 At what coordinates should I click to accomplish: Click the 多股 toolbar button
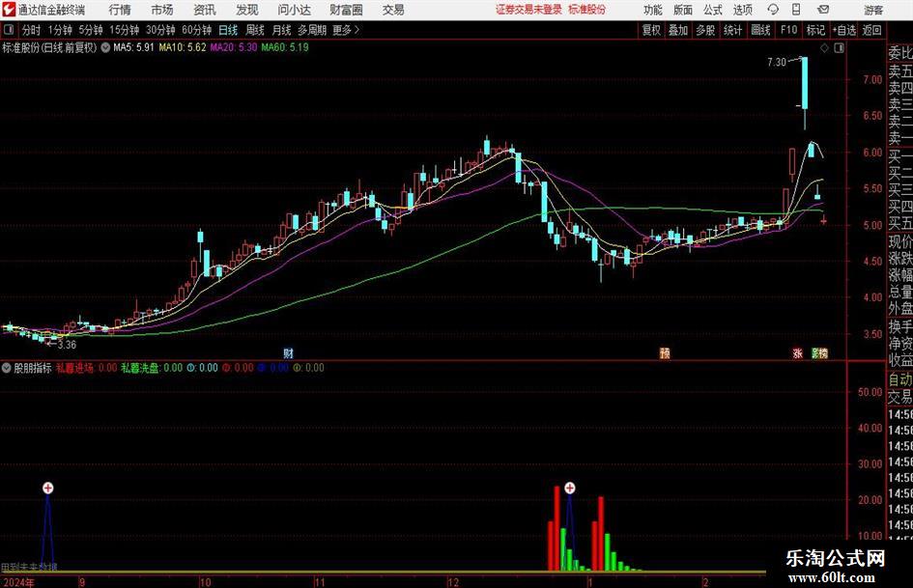tap(705, 30)
